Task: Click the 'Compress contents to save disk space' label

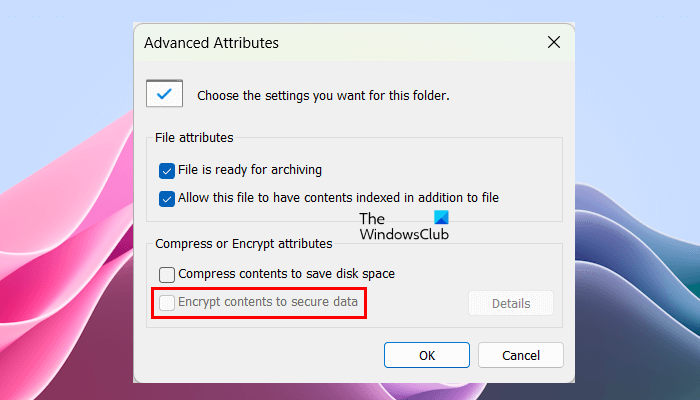Action: pyautogui.click(x=286, y=274)
